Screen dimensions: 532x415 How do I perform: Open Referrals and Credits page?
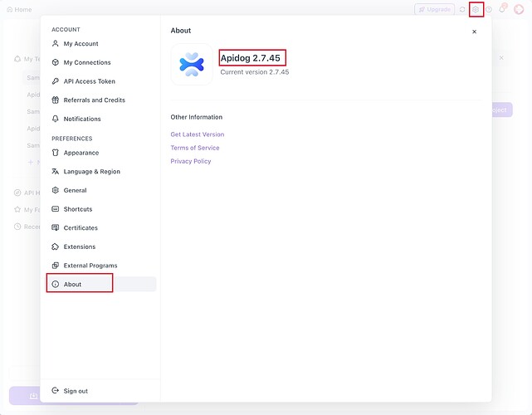coord(94,100)
